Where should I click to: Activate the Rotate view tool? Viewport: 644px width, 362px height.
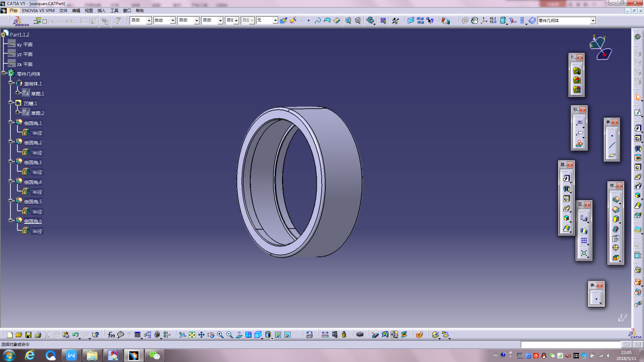coord(211,335)
